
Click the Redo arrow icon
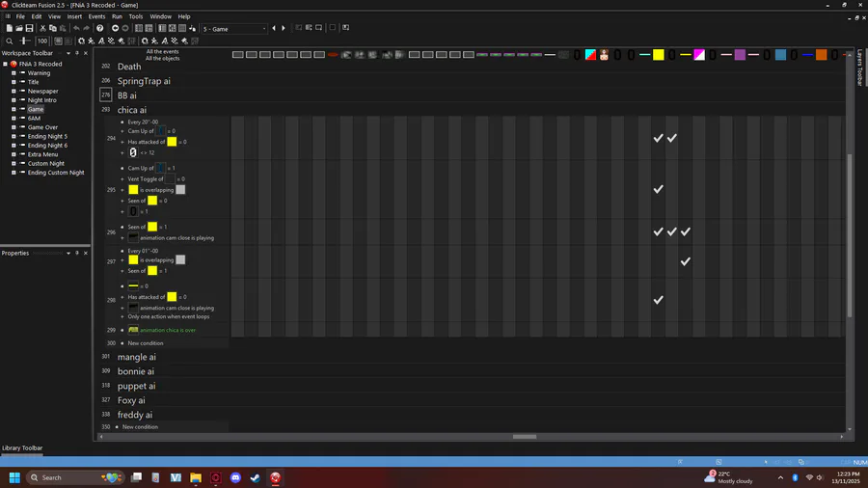point(87,28)
